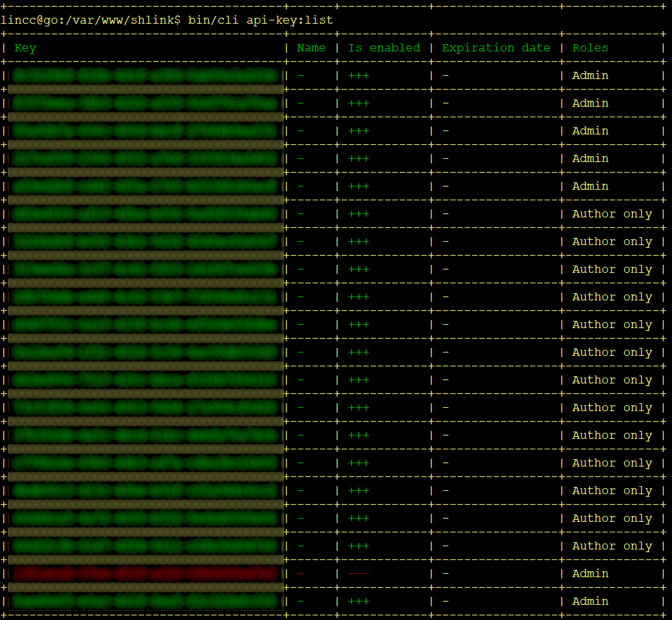Select the last green API key in the list

(x=145, y=601)
